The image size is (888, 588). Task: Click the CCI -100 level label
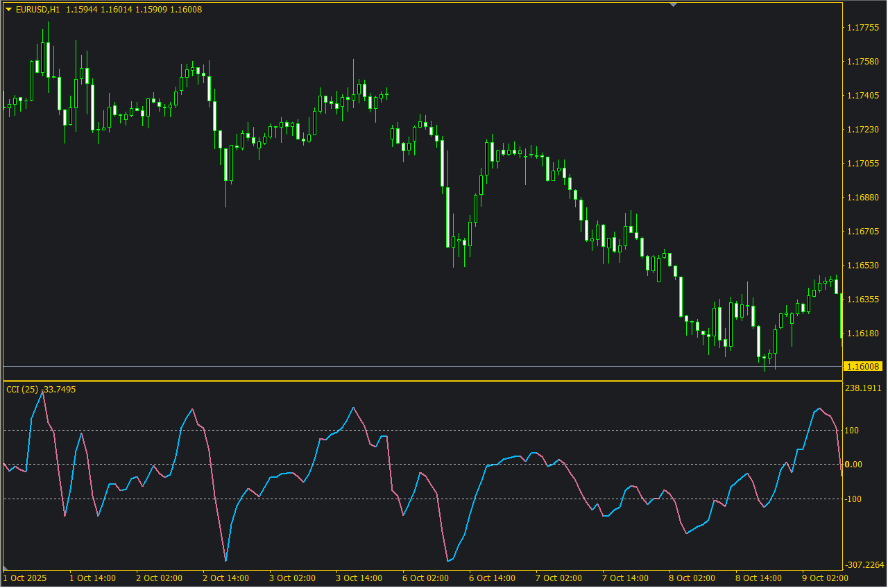(852, 499)
